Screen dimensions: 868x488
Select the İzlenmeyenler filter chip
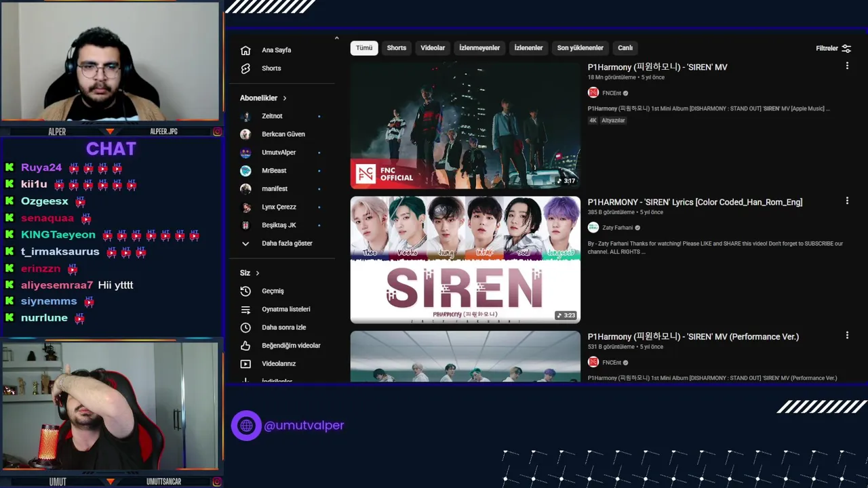click(479, 48)
